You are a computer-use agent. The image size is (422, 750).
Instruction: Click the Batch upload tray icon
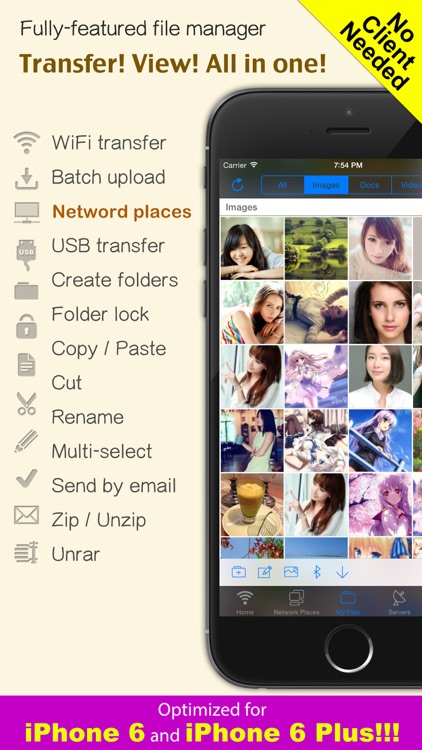(x=27, y=178)
